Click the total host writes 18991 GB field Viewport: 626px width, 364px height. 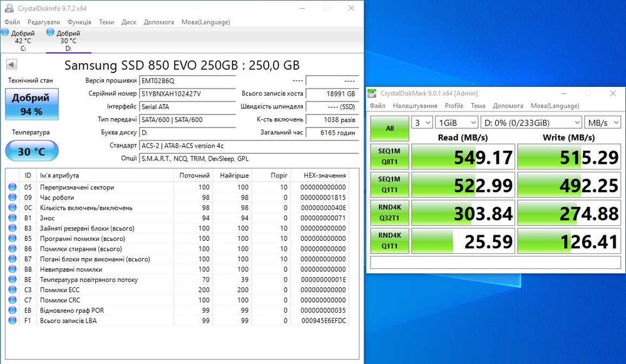(x=332, y=94)
